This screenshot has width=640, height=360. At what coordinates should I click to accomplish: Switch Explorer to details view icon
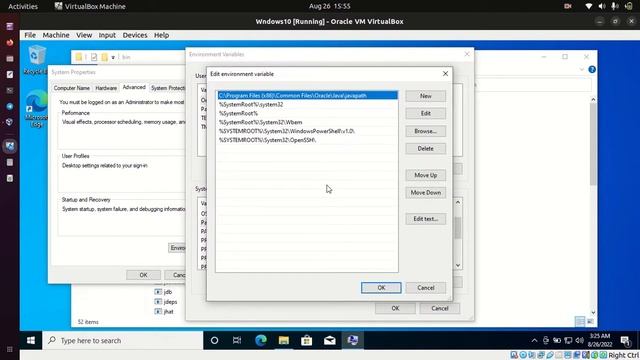pos(580,322)
